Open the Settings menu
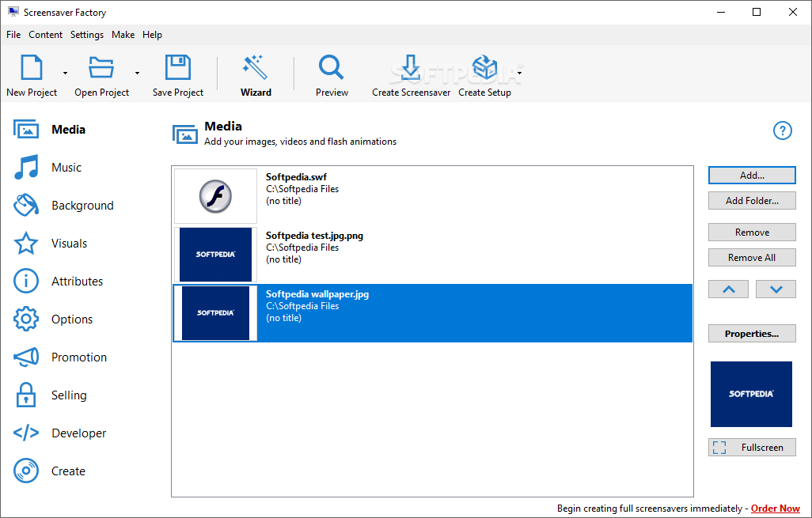 pos(87,35)
